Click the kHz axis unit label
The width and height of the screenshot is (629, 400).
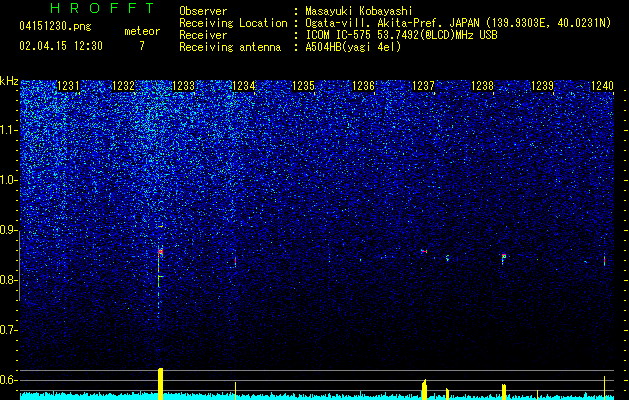click(x=9, y=81)
